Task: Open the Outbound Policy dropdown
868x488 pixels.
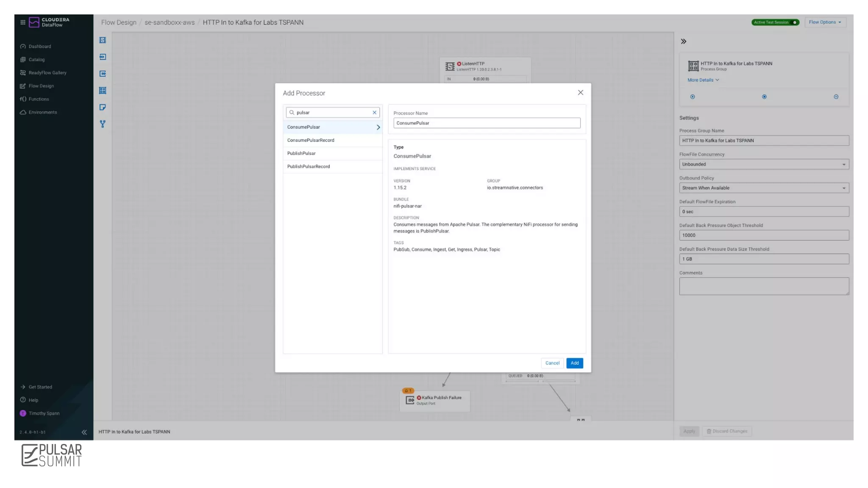Action: [764, 188]
